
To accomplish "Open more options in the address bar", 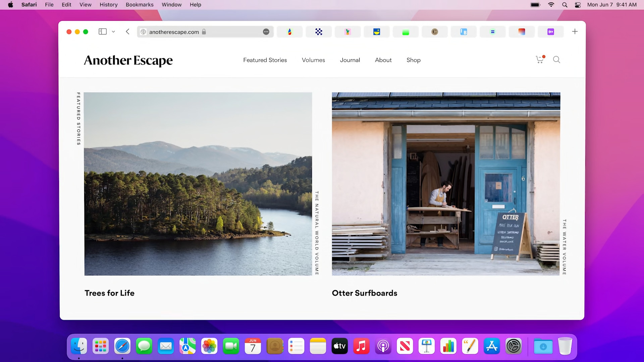I will tap(266, 32).
